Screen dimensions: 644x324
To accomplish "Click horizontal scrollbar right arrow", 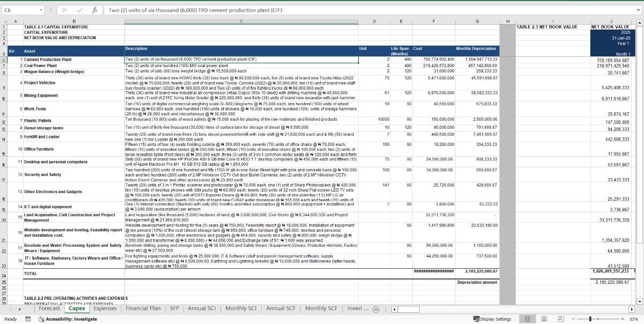I will [x=632, y=309].
